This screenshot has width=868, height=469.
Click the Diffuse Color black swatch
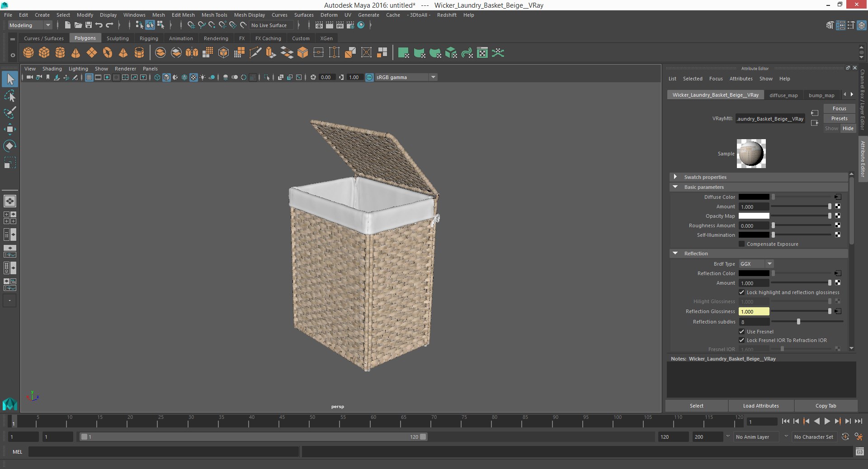click(x=754, y=197)
